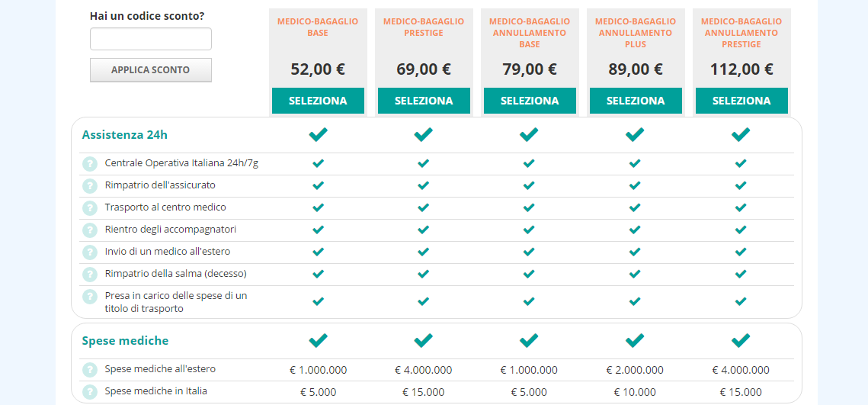Image resolution: width=868 pixels, height=405 pixels.
Task: Select the 69,00 € Medico-Bagaglio Prestige plan
Action: click(424, 101)
